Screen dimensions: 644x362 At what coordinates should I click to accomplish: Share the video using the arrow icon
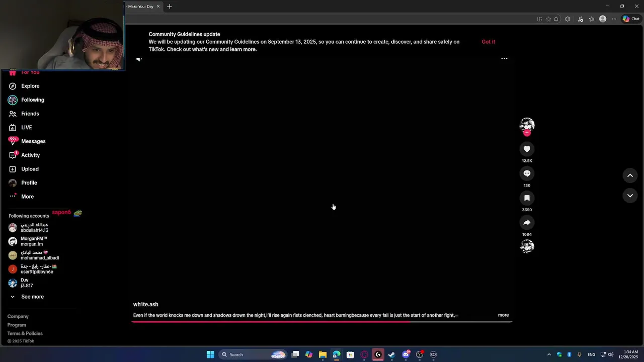pyautogui.click(x=527, y=223)
